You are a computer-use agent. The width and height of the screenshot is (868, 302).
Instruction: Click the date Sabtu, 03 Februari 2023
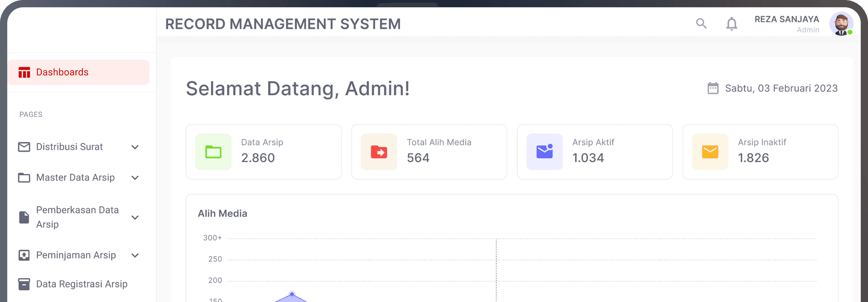pos(781,88)
